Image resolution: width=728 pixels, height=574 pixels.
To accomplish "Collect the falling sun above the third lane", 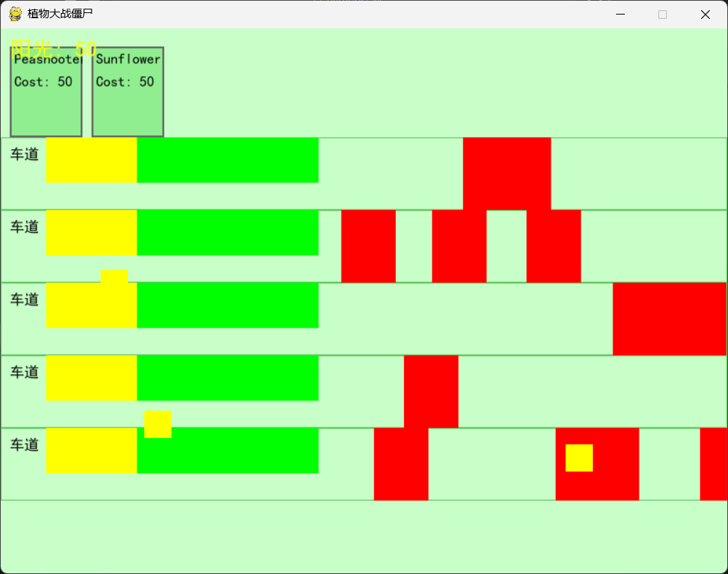I will [114, 276].
